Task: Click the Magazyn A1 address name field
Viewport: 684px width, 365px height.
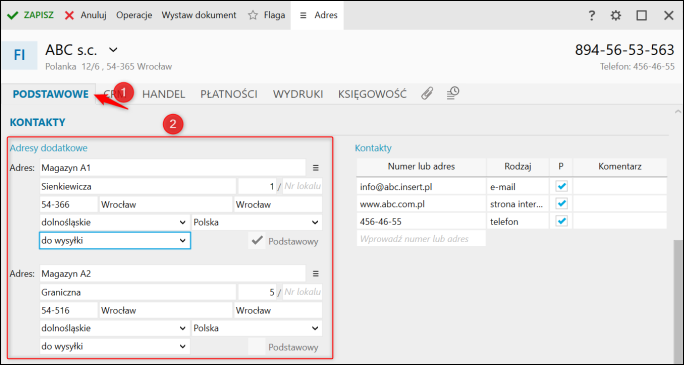Action: 173,167
